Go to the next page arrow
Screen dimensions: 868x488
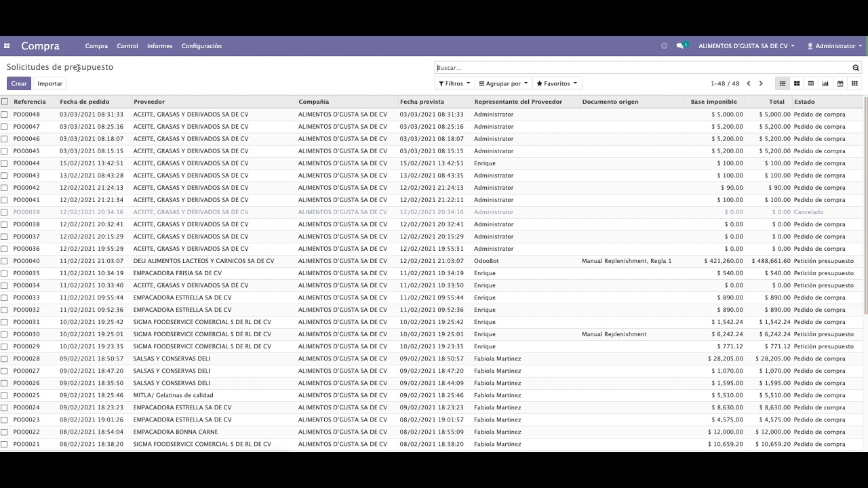(x=761, y=83)
